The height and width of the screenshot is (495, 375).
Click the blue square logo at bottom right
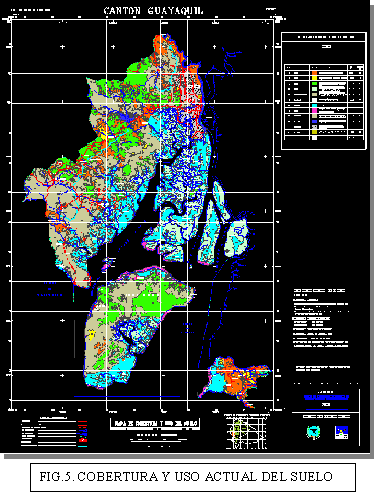[x=341, y=432]
